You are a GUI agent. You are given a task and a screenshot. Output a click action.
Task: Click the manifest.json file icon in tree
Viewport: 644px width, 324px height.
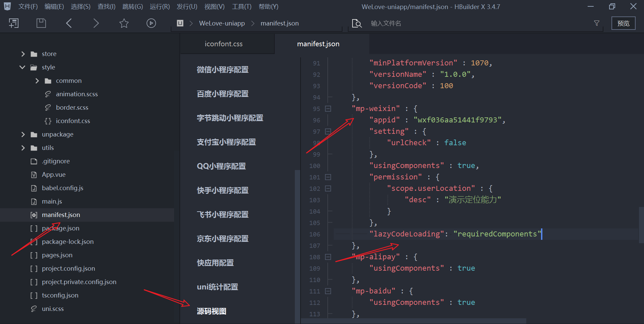pyautogui.click(x=34, y=215)
